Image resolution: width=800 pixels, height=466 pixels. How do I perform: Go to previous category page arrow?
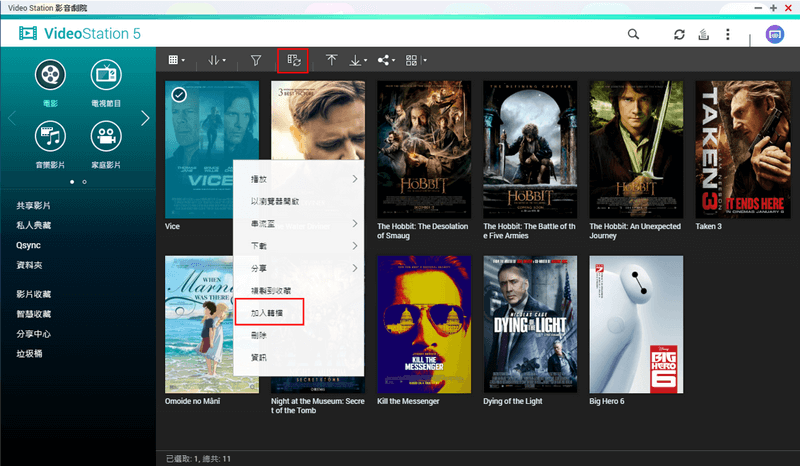12,118
